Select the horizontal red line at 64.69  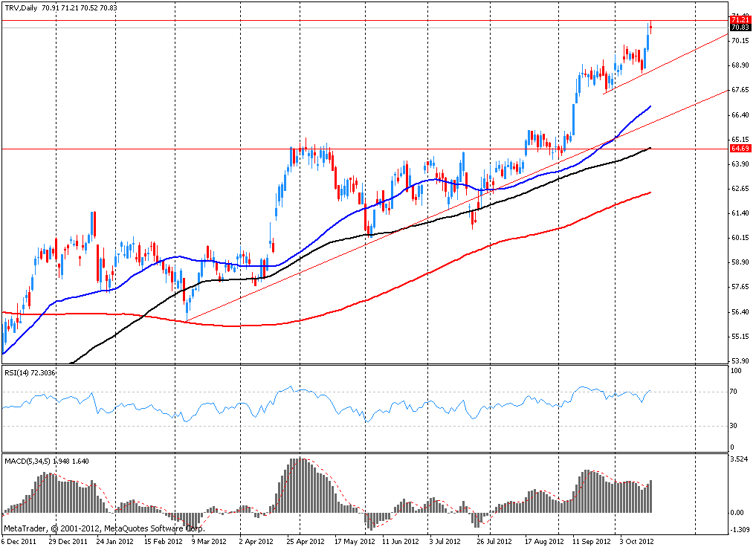click(x=364, y=149)
